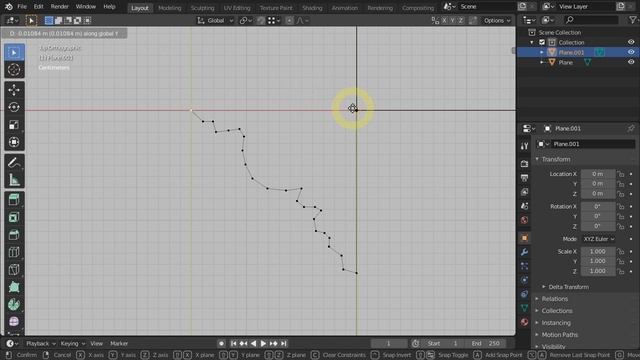Play the animation forward

[263, 344]
